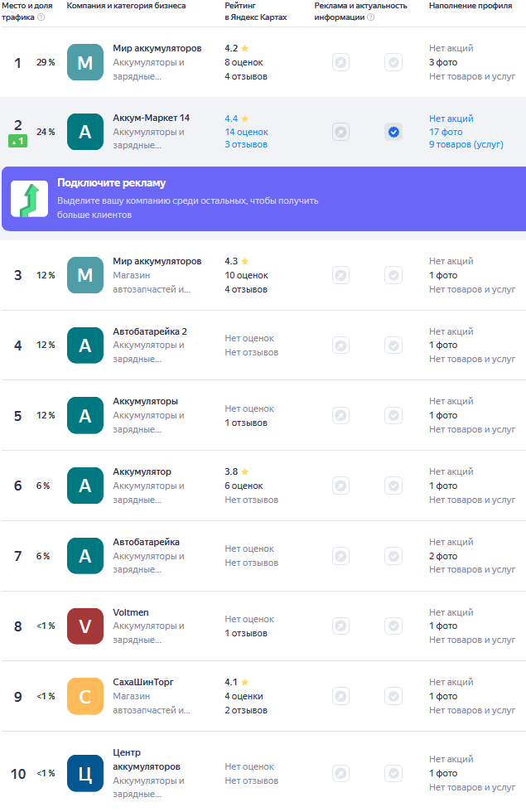Select company name СахаШинТорг

click(x=143, y=683)
